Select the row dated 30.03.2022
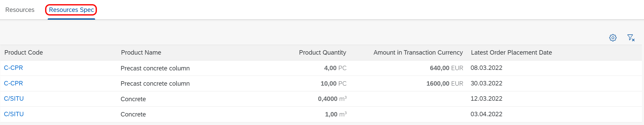 (321, 84)
